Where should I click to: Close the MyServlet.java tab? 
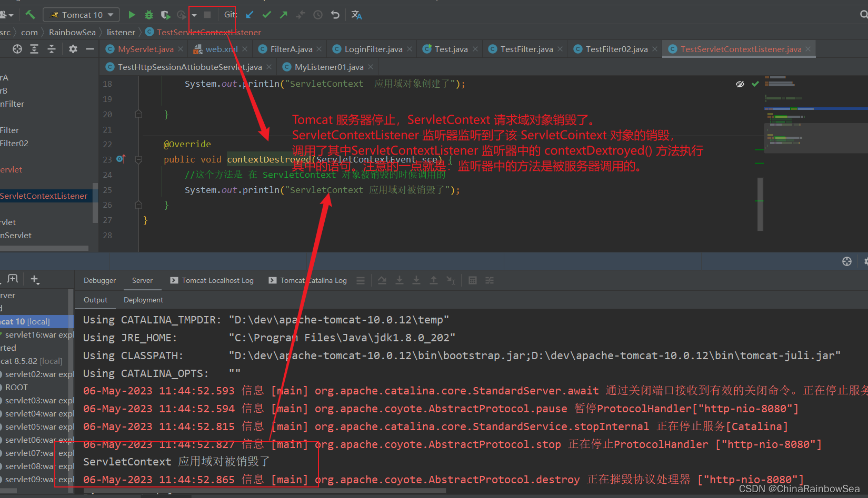(181, 49)
